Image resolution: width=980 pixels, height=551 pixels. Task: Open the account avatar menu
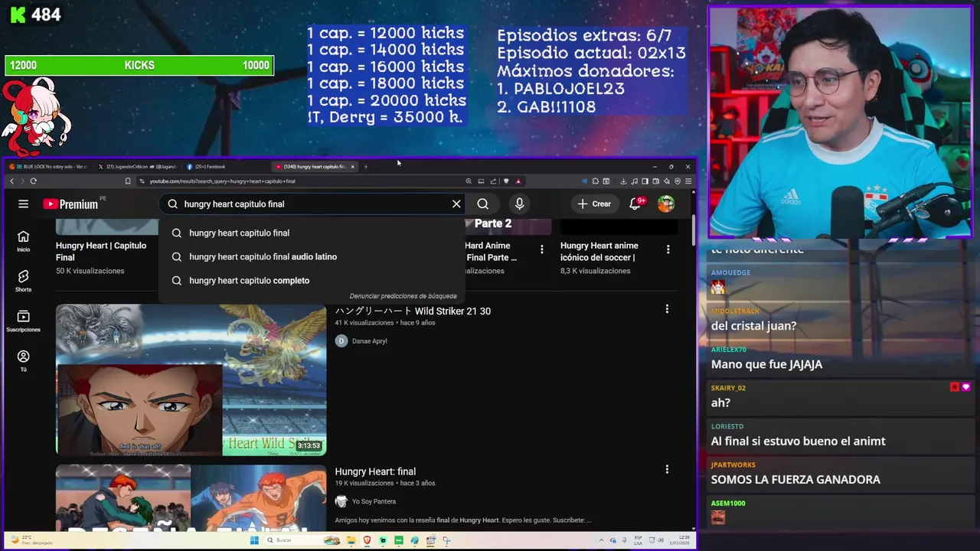(666, 204)
